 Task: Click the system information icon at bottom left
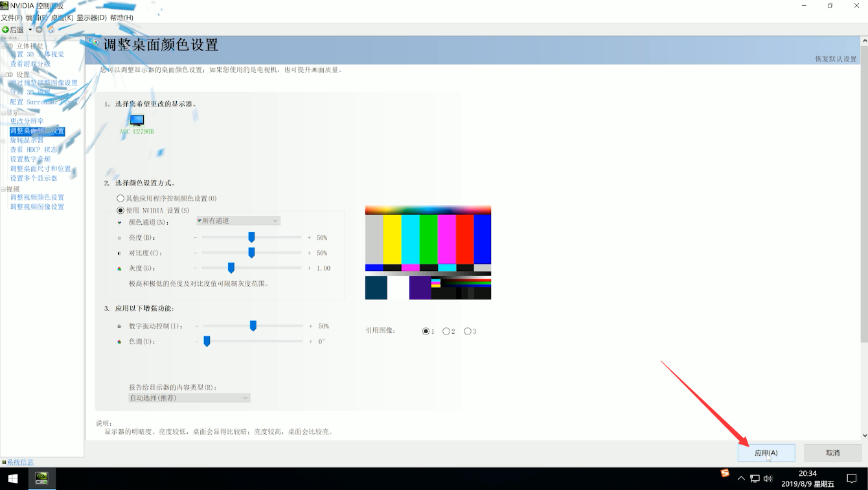click(x=4, y=462)
